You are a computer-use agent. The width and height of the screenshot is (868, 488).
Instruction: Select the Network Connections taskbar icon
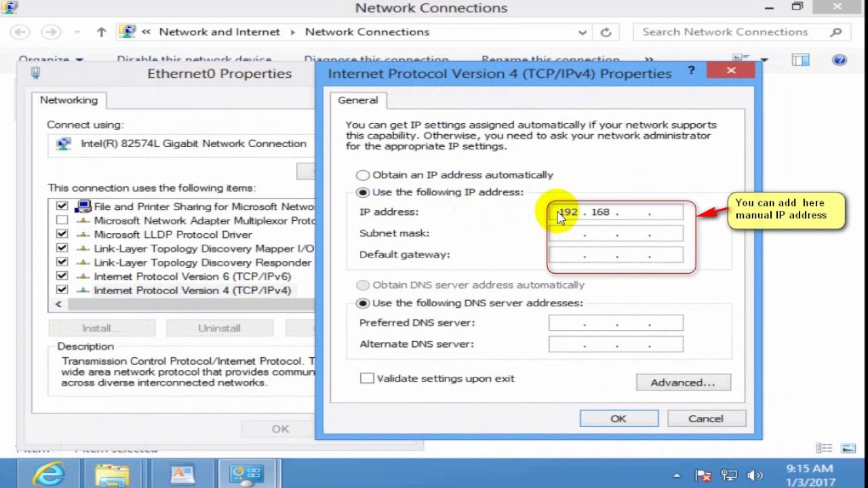click(246, 474)
